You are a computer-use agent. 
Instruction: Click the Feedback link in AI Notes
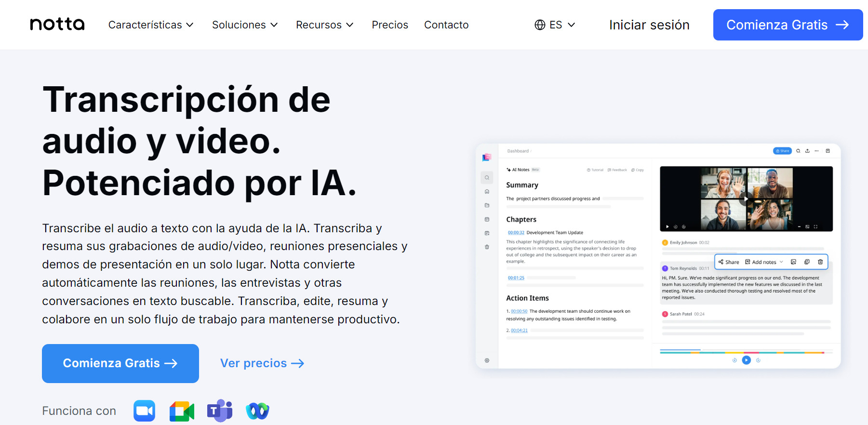coord(617,170)
